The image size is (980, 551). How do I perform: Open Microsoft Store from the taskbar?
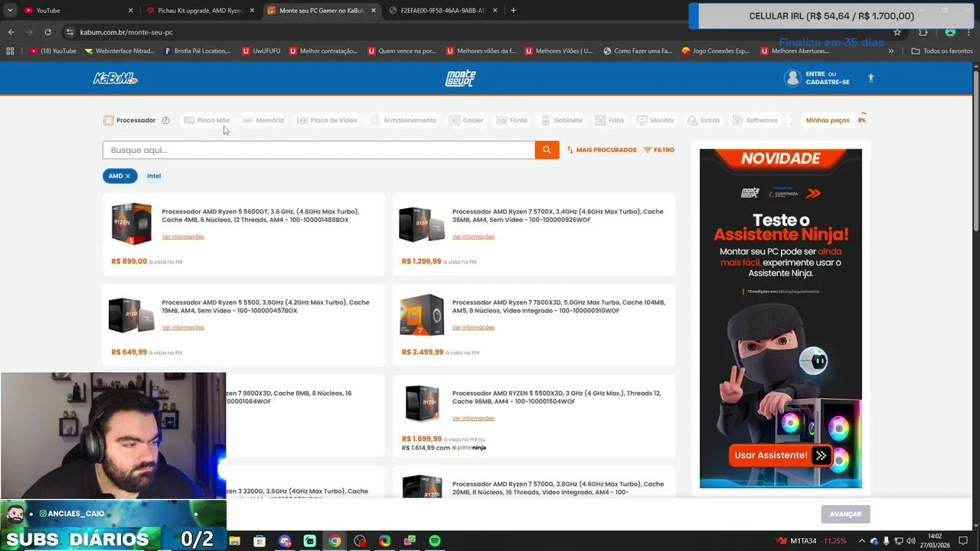pos(260,541)
